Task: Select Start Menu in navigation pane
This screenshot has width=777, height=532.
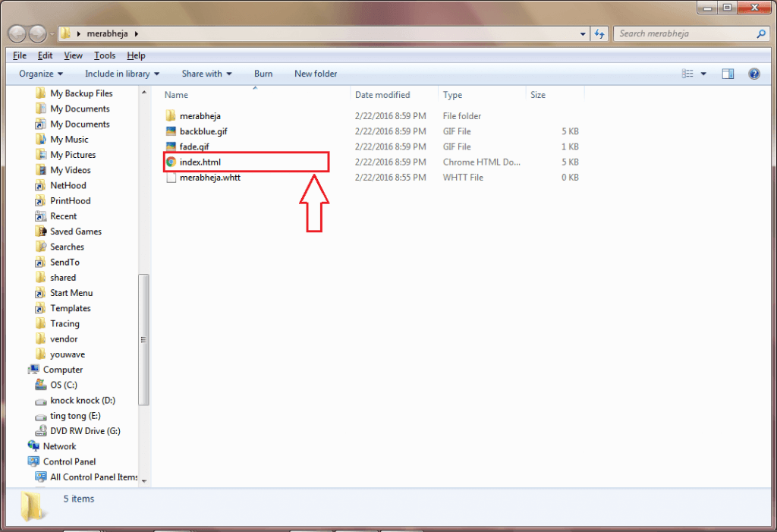Action: coord(71,293)
